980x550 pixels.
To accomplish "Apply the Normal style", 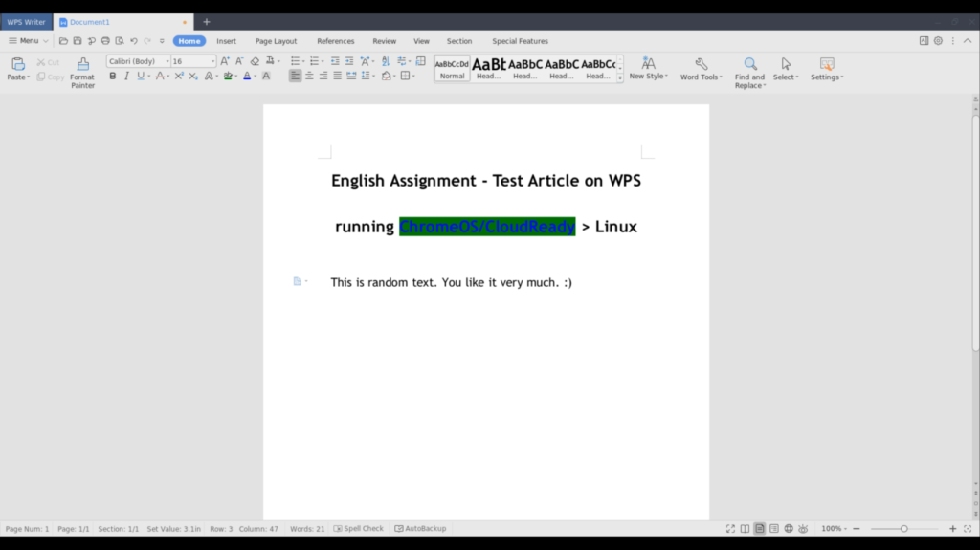I will point(452,69).
